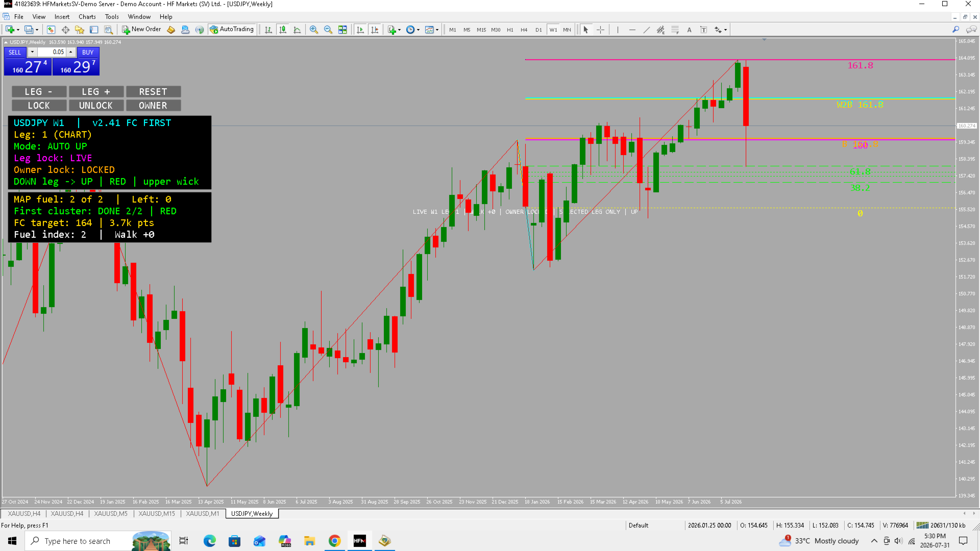Show the Data Window crosshair icon

[65, 30]
